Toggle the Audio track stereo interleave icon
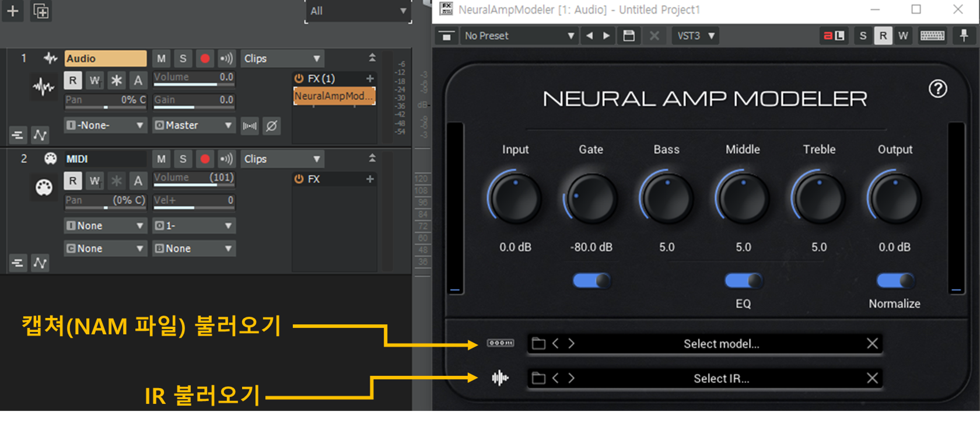Viewport: 980px width, 422px height. pos(250,125)
